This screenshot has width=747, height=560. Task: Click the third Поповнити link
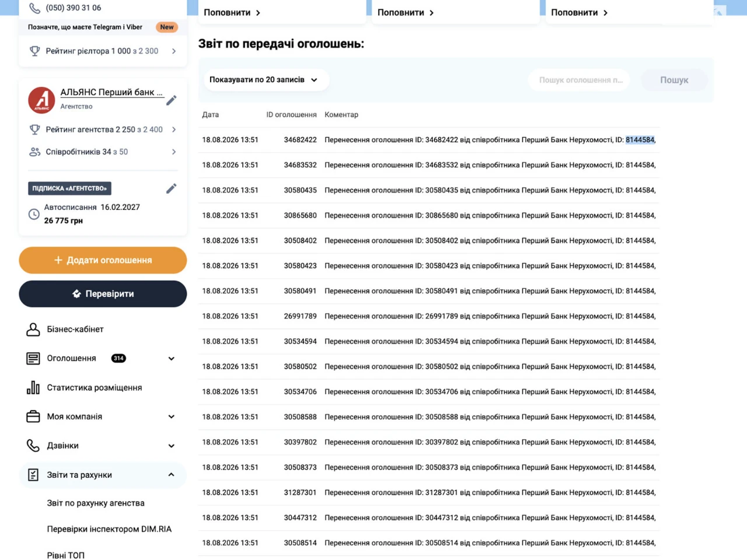click(x=580, y=12)
